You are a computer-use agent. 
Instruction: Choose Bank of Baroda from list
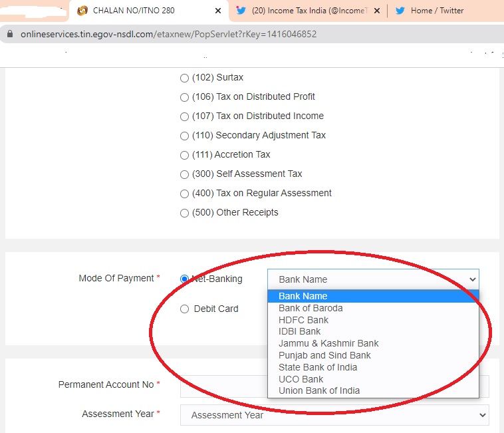[373, 308]
